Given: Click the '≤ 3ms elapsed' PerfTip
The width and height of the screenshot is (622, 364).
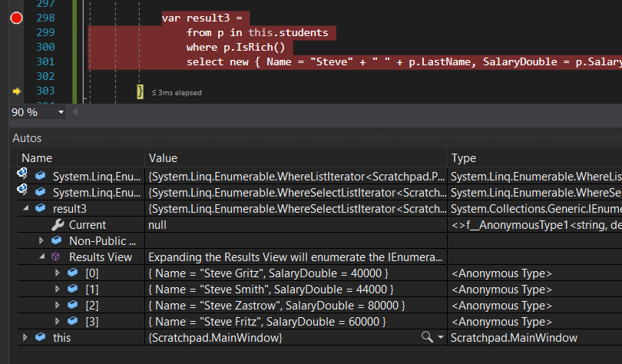Looking at the screenshot, I should click(x=177, y=92).
